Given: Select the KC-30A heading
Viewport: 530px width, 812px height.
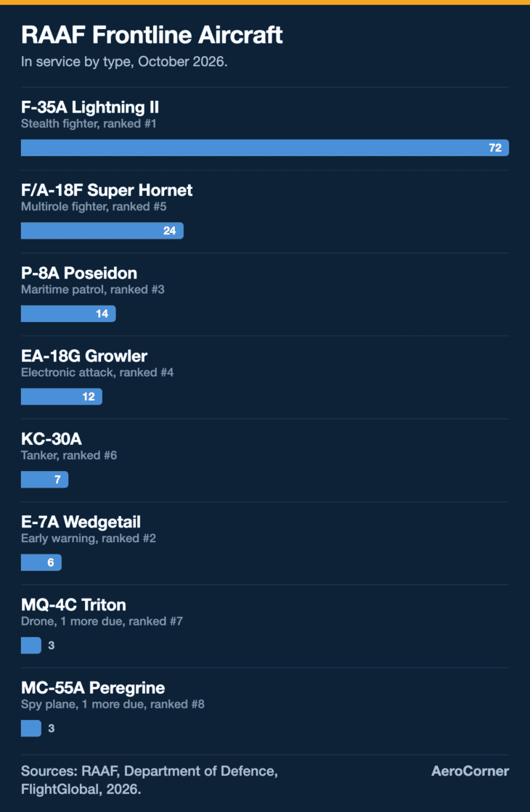Looking at the screenshot, I should pos(52,438).
